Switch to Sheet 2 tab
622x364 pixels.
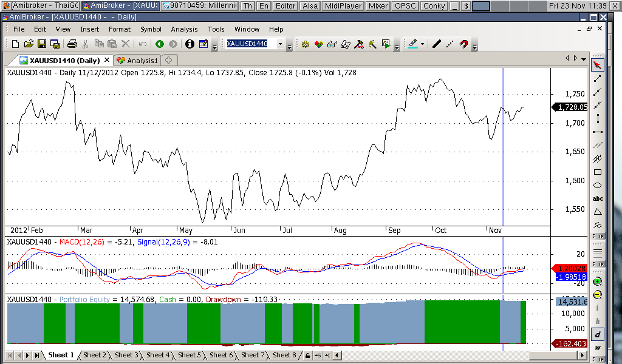point(94,356)
